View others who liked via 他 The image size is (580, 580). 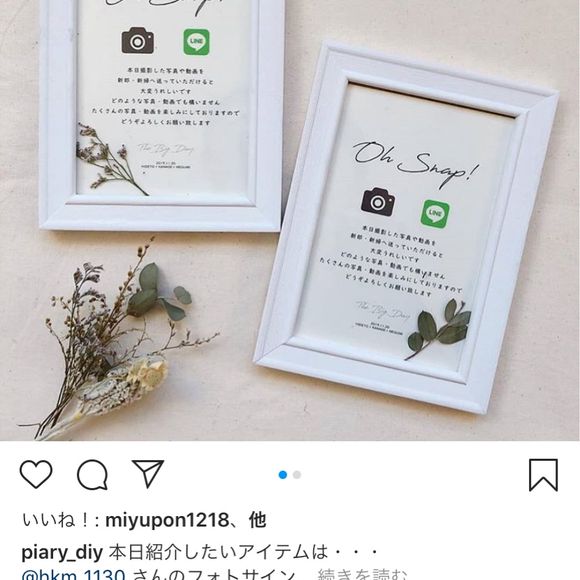click(258, 520)
